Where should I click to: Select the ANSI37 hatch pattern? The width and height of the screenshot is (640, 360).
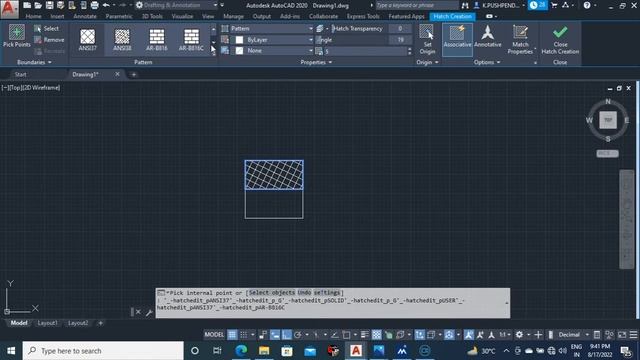coord(87,40)
